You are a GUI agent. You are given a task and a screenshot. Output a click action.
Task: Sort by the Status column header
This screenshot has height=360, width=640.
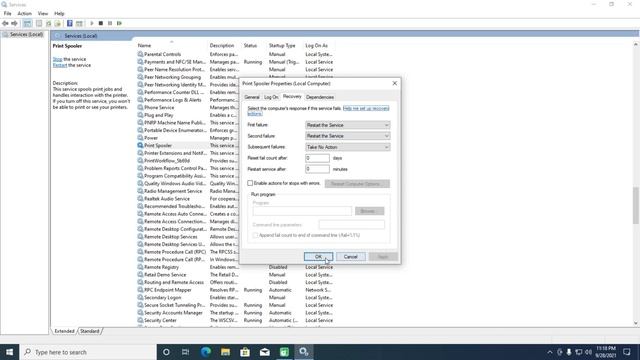click(254, 46)
